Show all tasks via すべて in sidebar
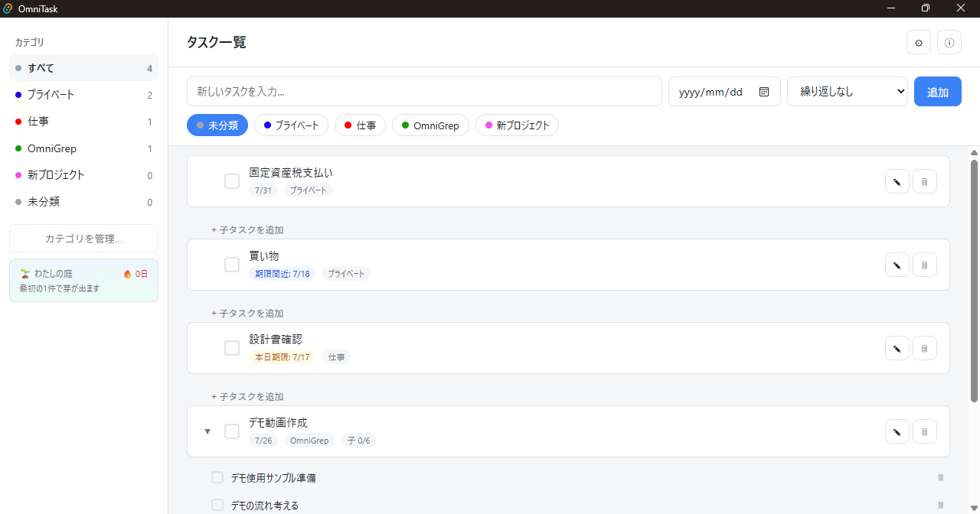Image resolution: width=980 pixels, height=514 pixels. tap(83, 68)
